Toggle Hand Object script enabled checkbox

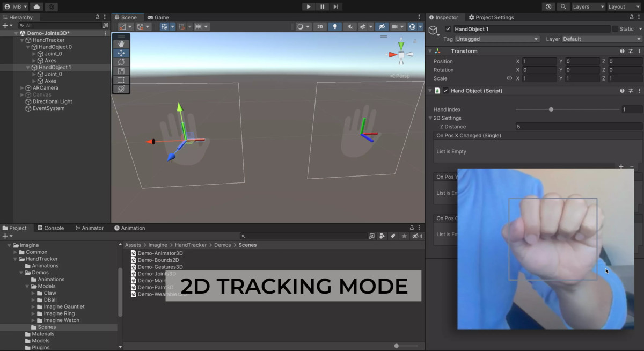(445, 91)
